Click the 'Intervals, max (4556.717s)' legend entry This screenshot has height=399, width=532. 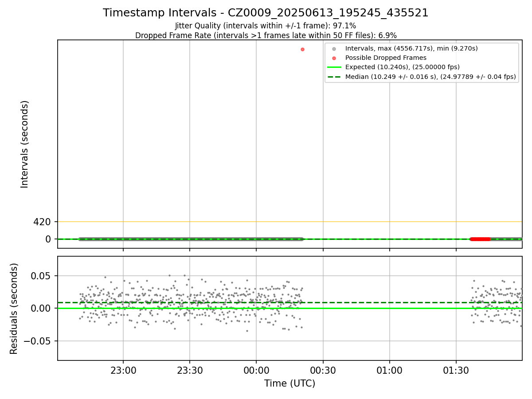click(411, 48)
